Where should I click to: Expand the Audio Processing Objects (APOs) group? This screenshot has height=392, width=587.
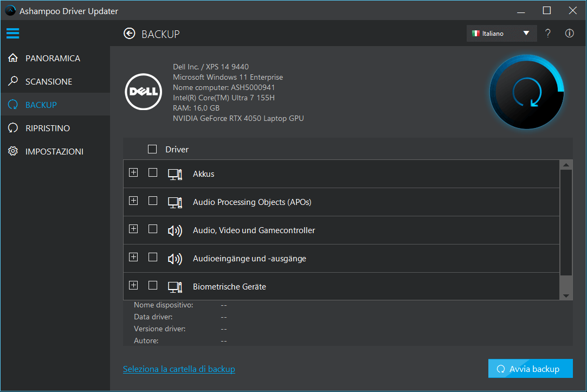[133, 201]
